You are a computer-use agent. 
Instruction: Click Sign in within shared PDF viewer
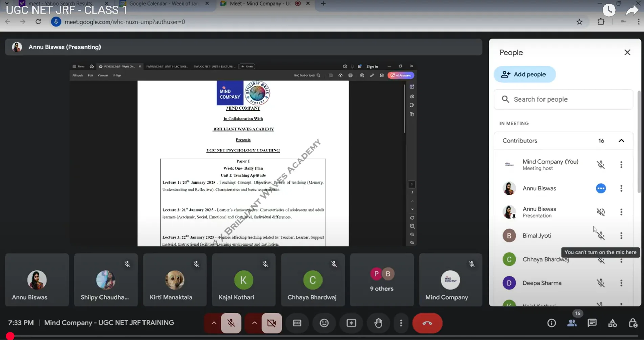click(x=372, y=66)
